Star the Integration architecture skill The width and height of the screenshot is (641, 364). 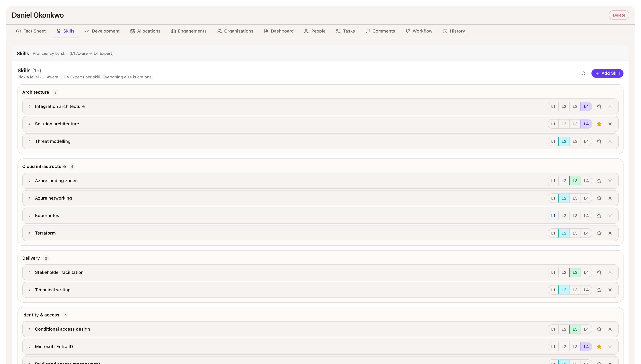(599, 106)
